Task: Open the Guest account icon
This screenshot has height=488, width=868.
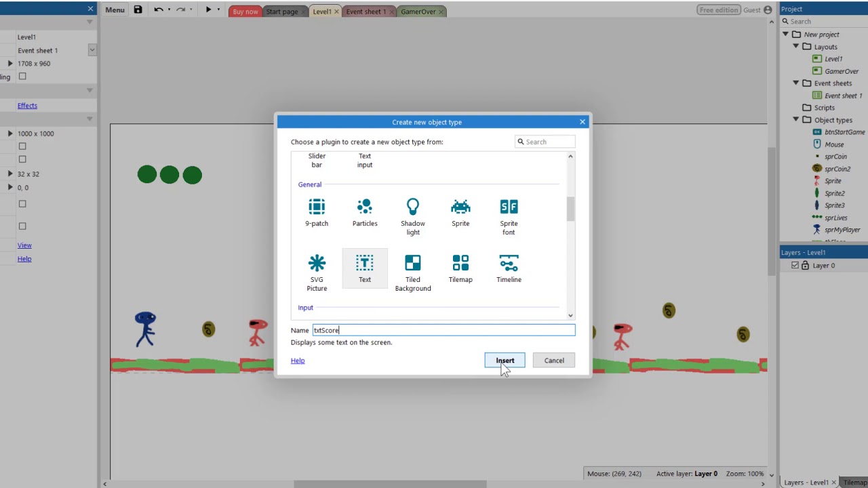Action: tap(768, 10)
